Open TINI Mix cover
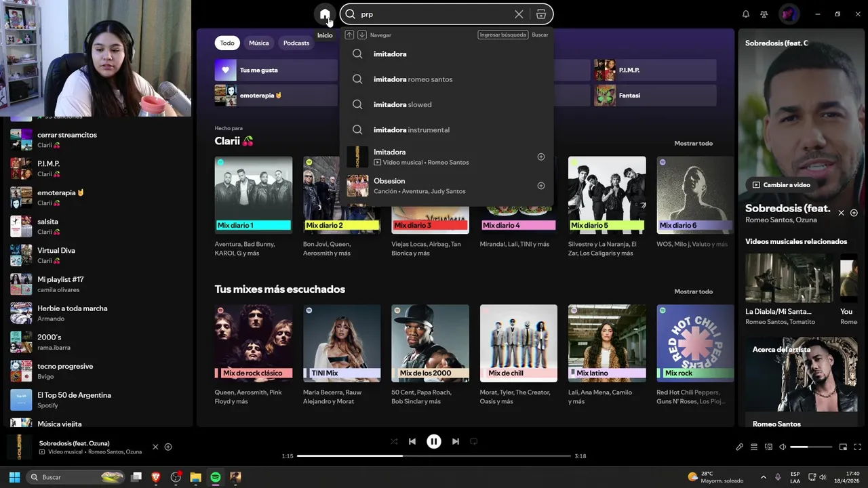The image size is (868, 488). (x=342, y=343)
